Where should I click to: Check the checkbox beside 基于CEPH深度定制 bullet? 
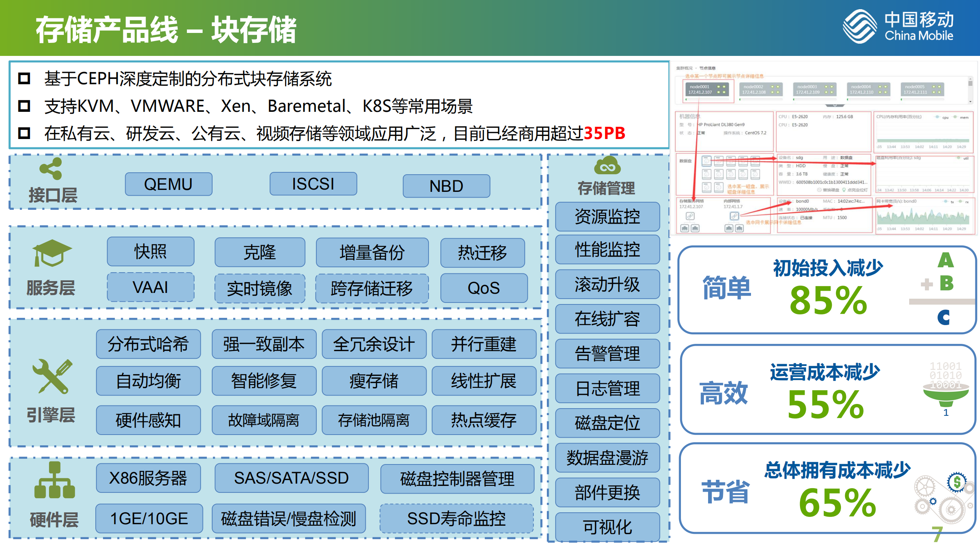[25, 79]
